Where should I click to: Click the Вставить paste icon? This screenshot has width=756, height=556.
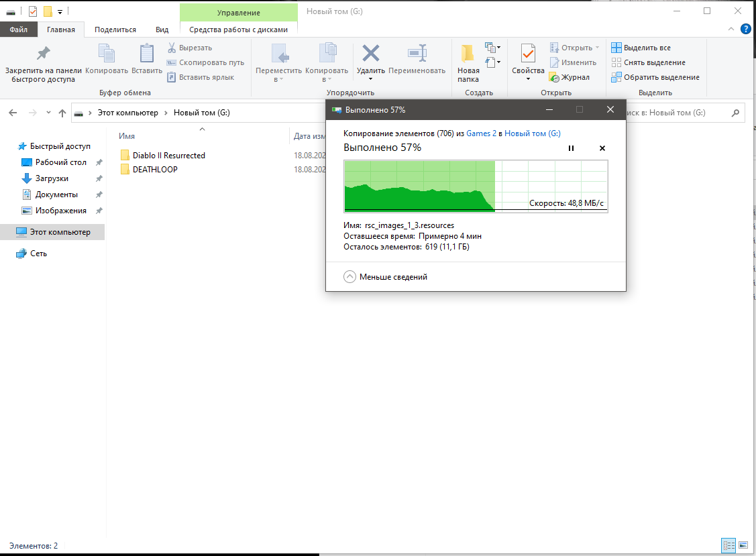pyautogui.click(x=146, y=54)
